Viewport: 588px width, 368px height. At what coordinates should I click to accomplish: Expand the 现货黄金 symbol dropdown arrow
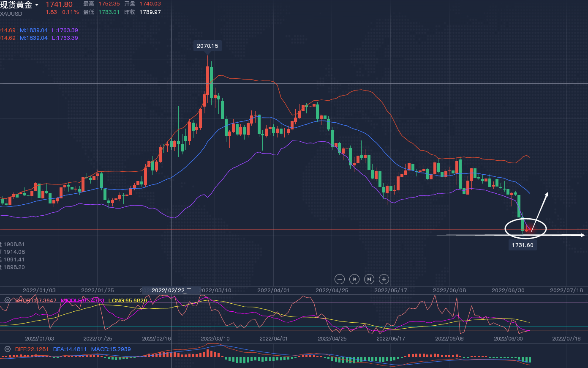pos(37,5)
